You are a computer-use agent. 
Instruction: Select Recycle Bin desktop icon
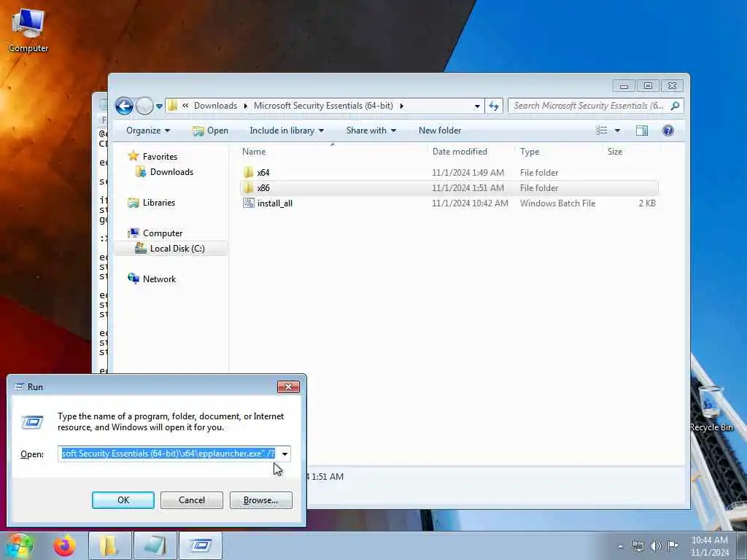point(711,408)
